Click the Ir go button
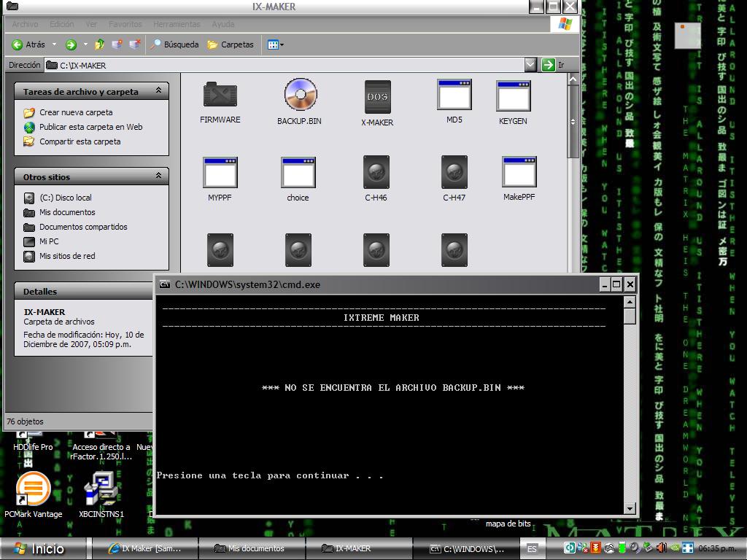747x560 pixels. 554,65
